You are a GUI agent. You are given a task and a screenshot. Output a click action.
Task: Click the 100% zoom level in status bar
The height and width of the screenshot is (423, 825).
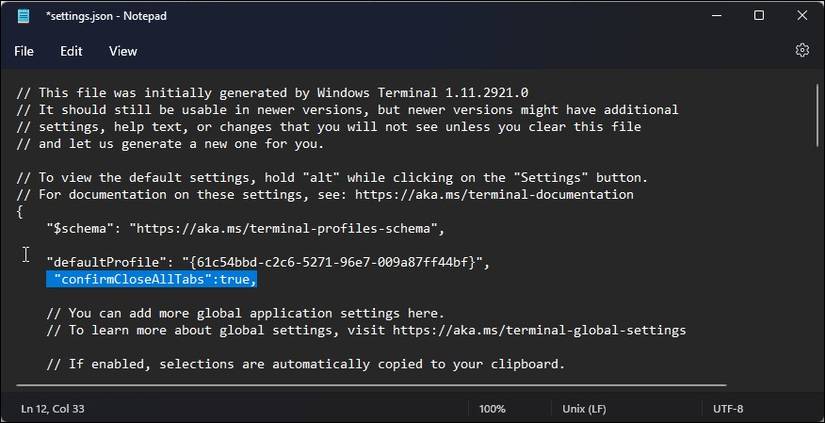pyautogui.click(x=492, y=408)
